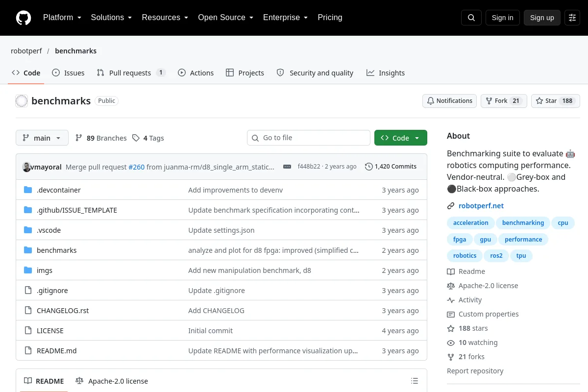Click the Sign up button
Screen dimensions: 588x392
[x=542, y=18]
